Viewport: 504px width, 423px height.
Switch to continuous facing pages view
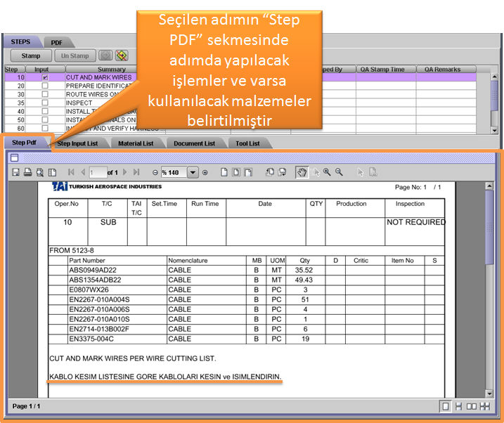[485, 407]
